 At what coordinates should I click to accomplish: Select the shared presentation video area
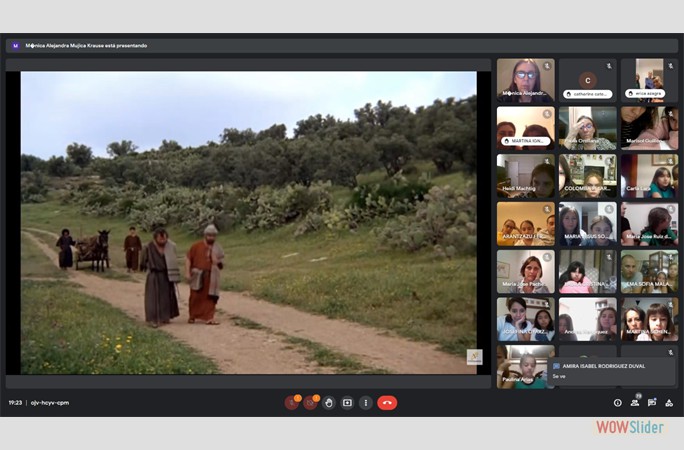tap(249, 222)
